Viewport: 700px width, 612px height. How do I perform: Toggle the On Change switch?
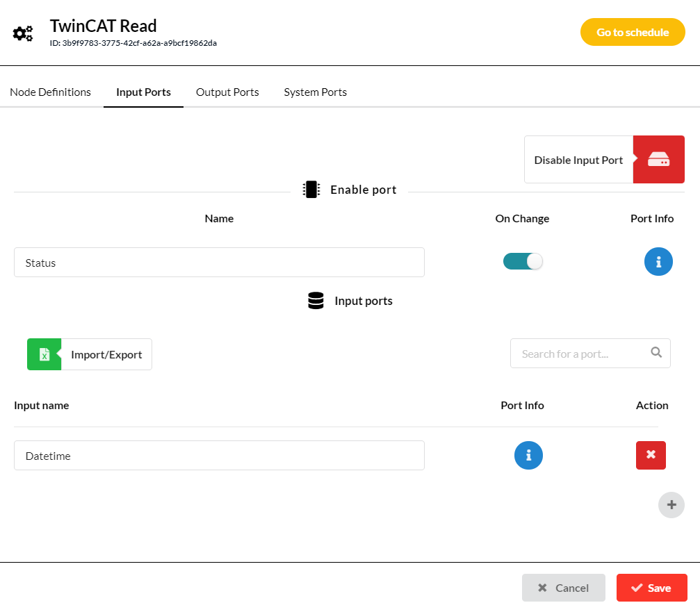tap(523, 261)
